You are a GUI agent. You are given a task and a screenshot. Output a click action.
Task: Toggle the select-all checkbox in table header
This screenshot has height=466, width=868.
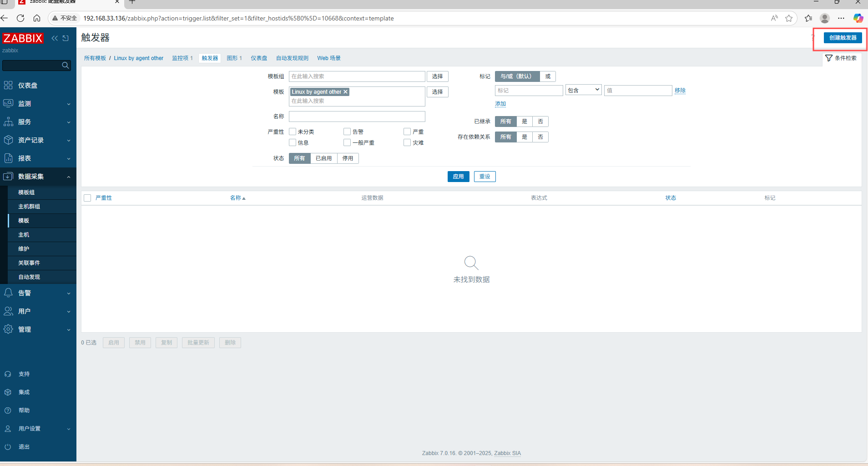click(87, 198)
